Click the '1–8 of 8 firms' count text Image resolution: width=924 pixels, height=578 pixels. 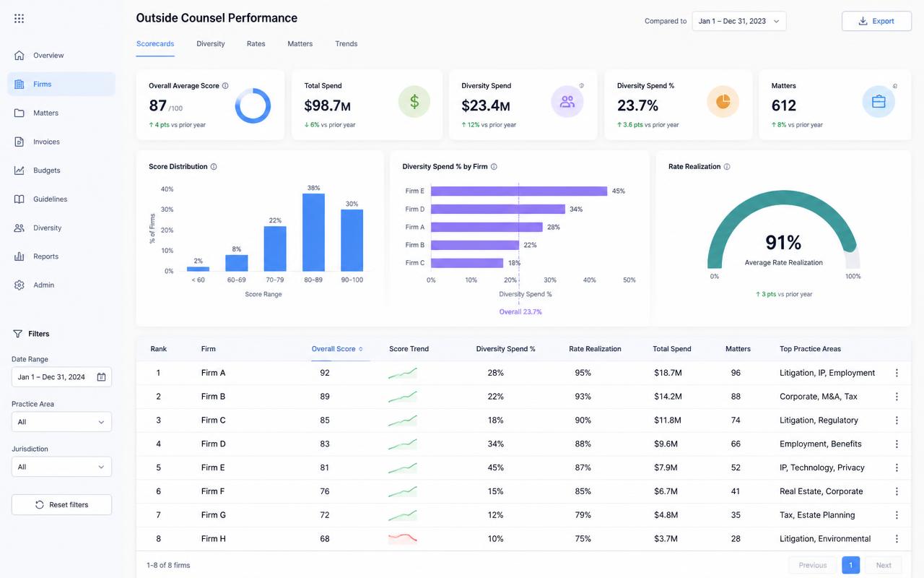click(168, 565)
